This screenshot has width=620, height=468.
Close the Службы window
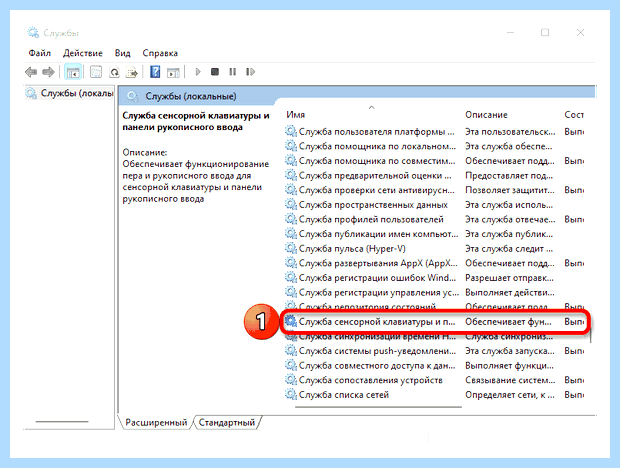coord(580,32)
